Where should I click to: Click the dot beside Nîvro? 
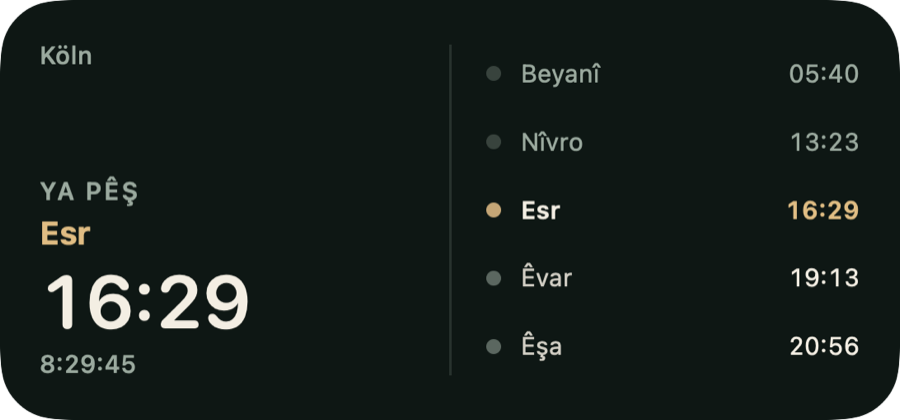point(494,142)
